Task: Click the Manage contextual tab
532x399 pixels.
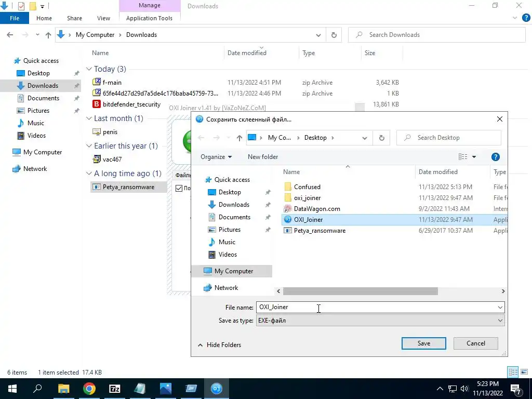Action: coord(150,5)
